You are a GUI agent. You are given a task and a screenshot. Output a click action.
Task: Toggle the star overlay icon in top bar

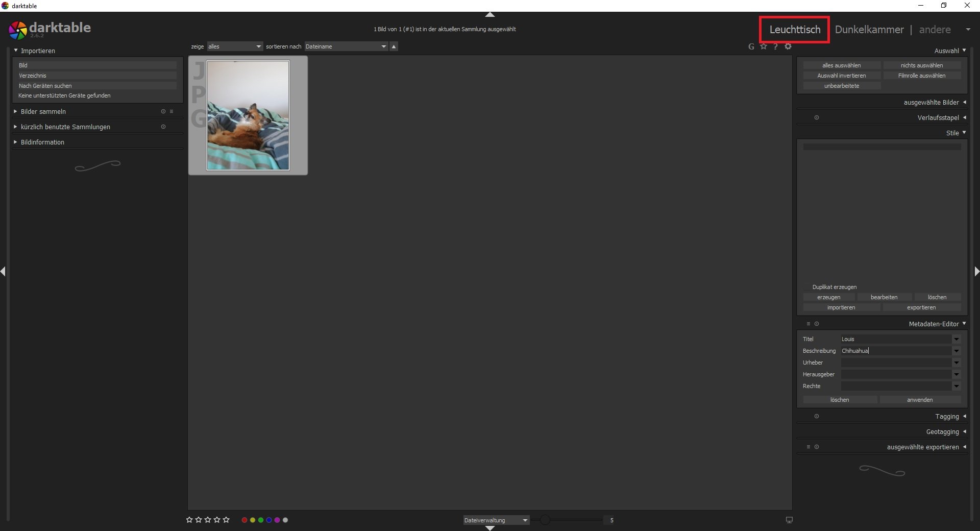[x=764, y=46]
